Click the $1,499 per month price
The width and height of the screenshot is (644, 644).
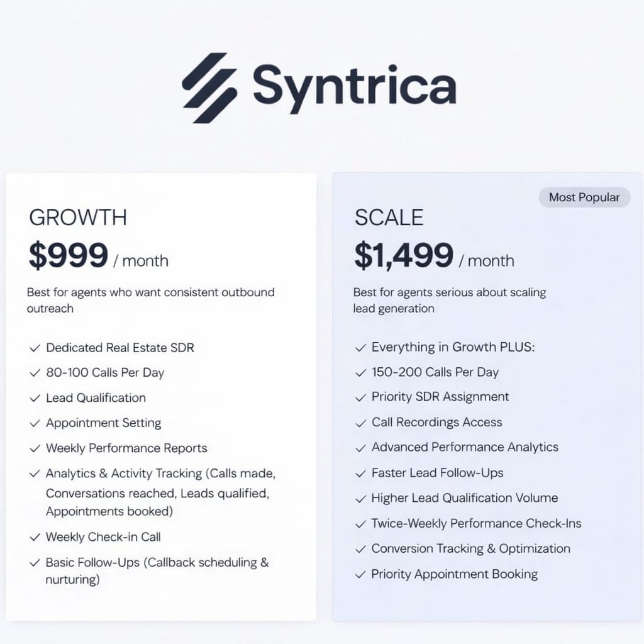(434, 257)
